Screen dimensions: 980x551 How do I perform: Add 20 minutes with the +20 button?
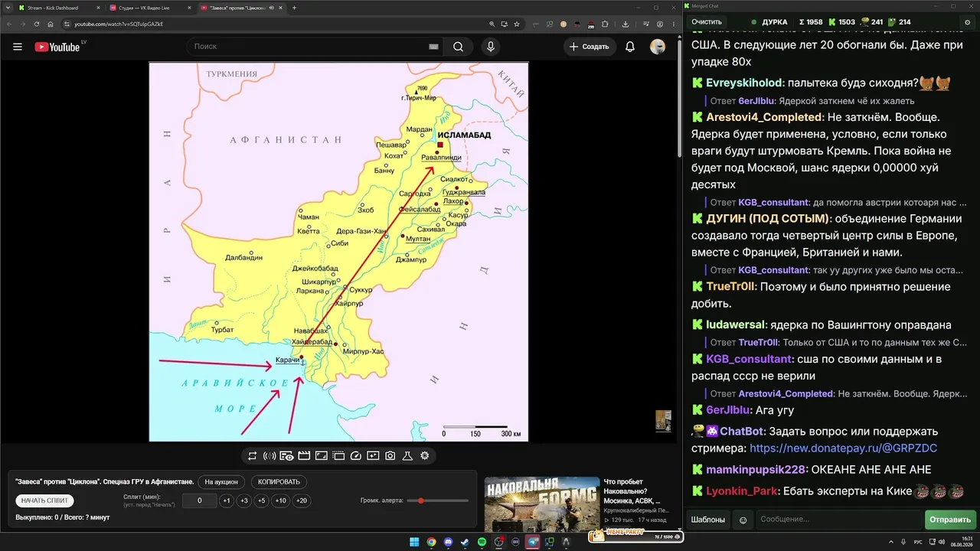[x=301, y=500]
